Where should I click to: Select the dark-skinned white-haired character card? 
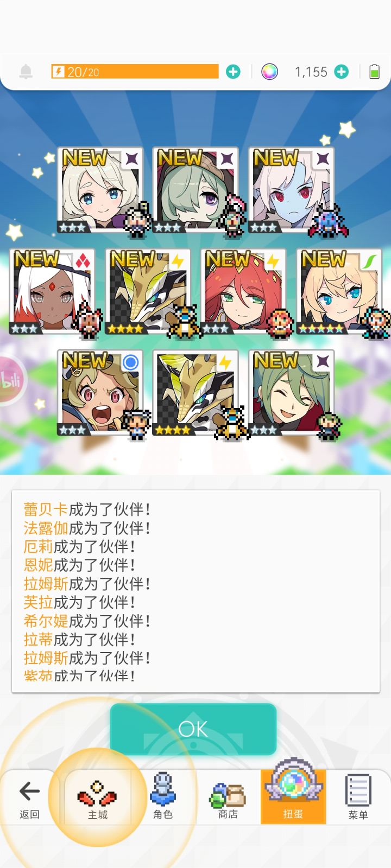pyautogui.click(x=52, y=292)
